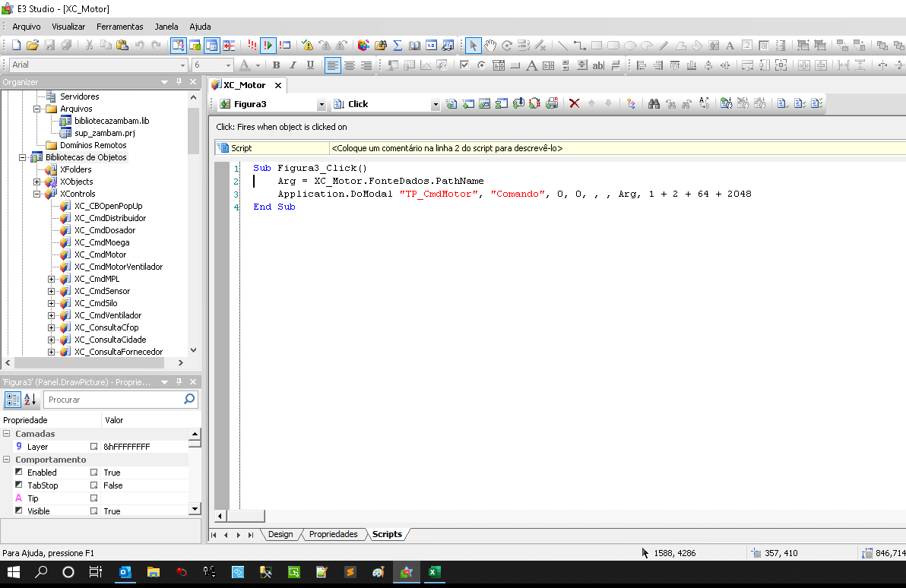Click the delete script red X icon

[x=575, y=103]
